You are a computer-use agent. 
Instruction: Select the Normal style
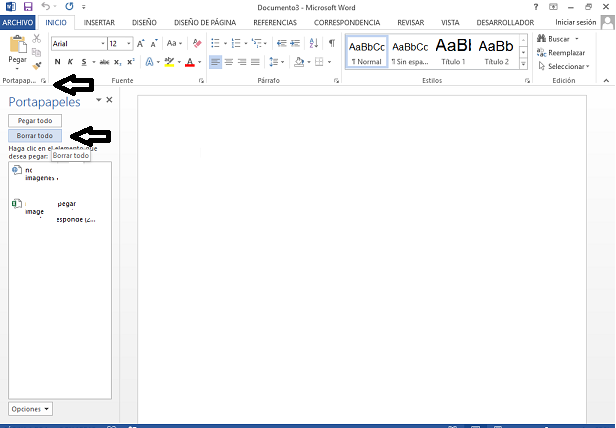pyautogui.click(x=367, y=52)
